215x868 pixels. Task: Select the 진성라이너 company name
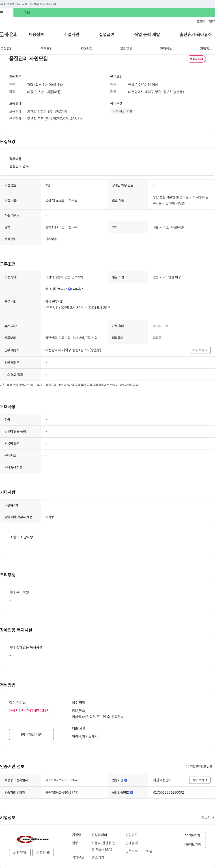click(99, 835)
